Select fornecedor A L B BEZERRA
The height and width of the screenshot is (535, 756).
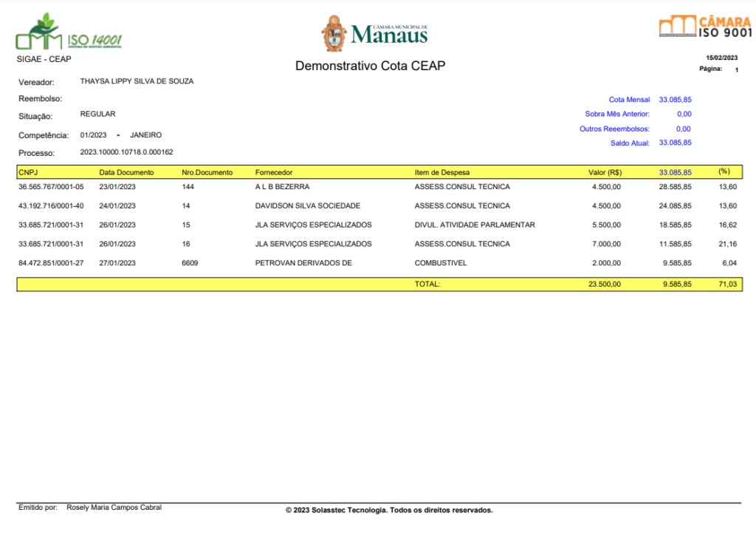pyautogui.click(x=282, y=187)
